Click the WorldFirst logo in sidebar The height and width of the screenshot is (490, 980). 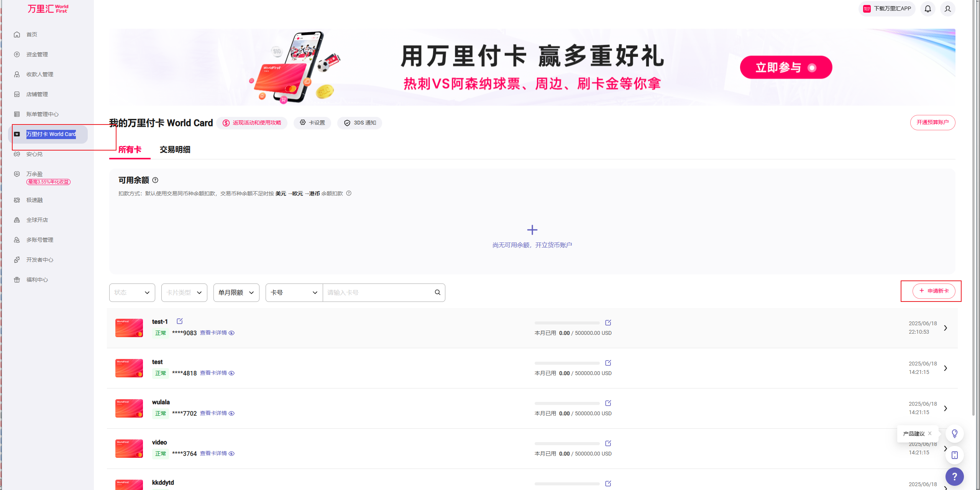tap(48, 8)
